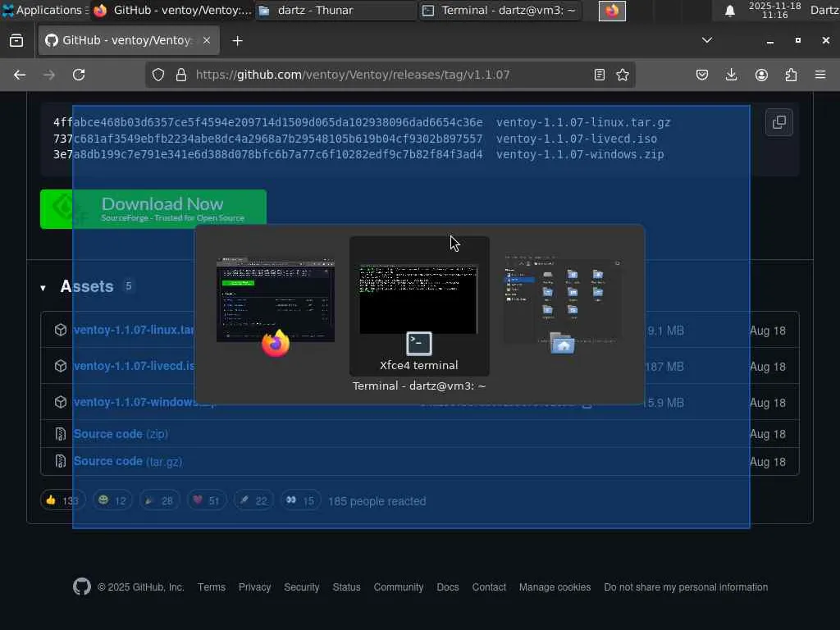Click the package icon beside windows.zip
The width and height of the screenshot is (840, 630).
(61, 402)
